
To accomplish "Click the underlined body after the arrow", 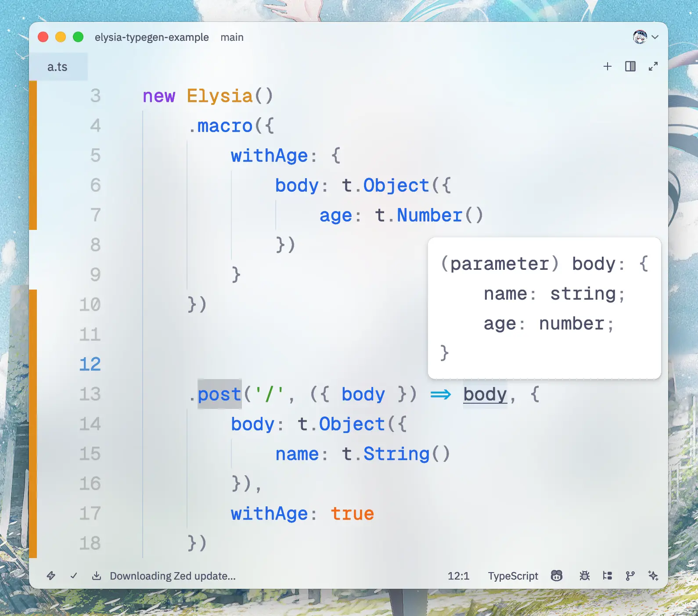I will (485, 394).
